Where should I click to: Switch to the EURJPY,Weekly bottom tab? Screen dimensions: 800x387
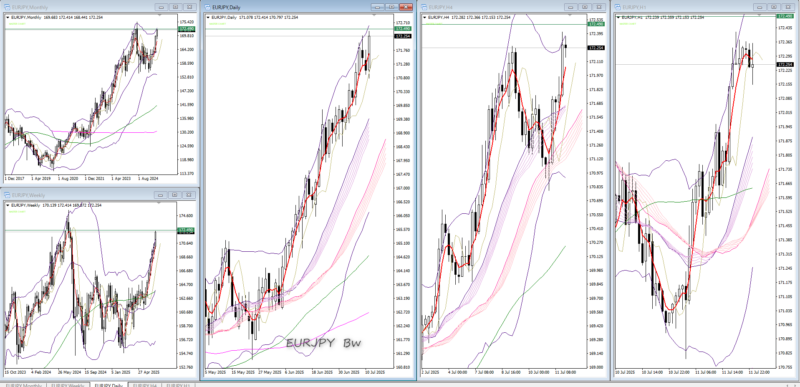tap(69, 385)
